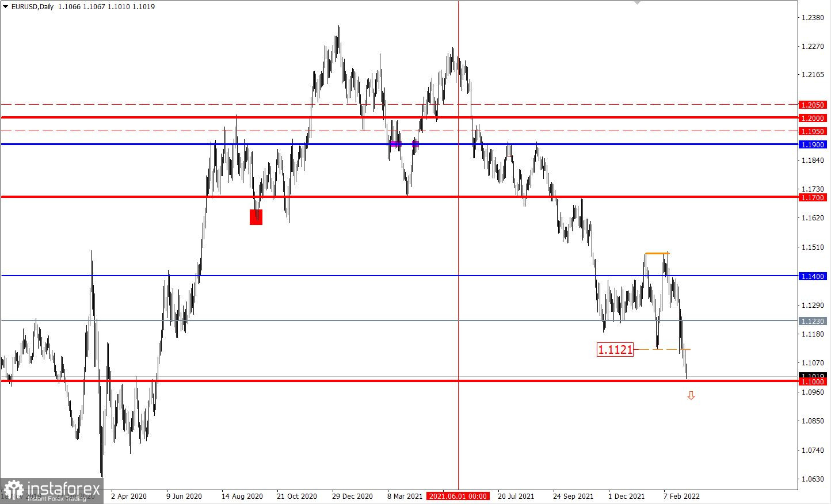The image size is (831, 504).
Task: Select the 1.1400 blue price label
Action: 813,276
